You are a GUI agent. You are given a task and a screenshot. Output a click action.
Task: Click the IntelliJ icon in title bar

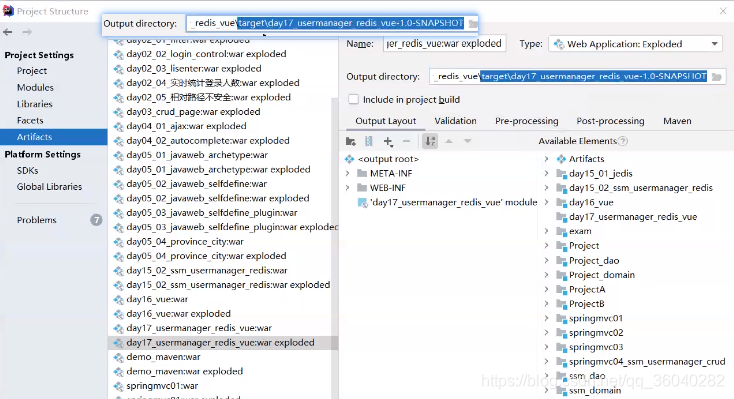(8, 11)
